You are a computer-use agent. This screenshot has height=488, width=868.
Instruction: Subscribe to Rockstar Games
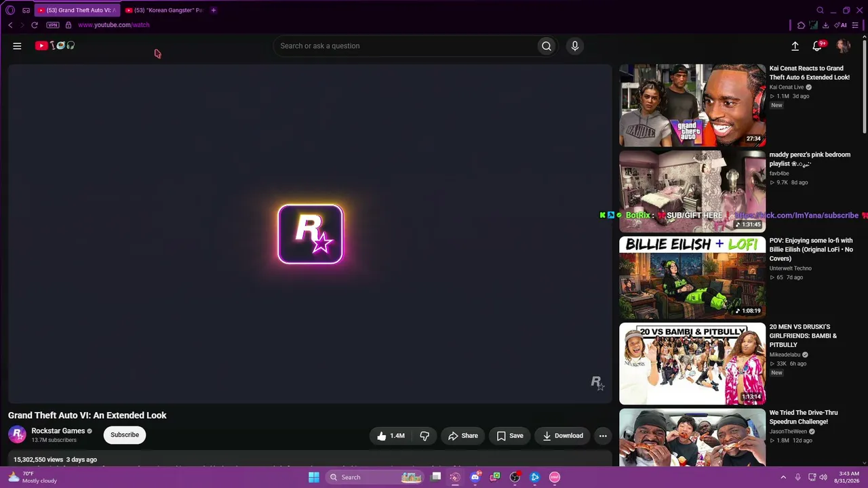(125, 435)
